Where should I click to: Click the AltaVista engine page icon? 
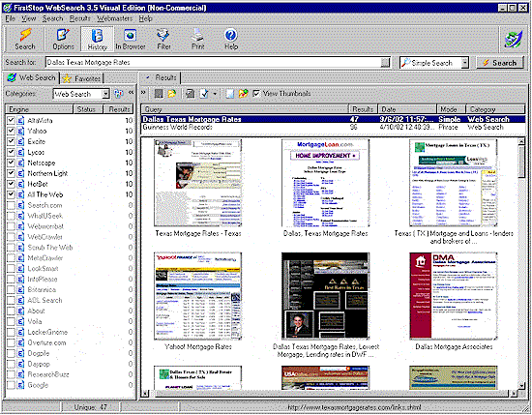(x=21, y=120)
